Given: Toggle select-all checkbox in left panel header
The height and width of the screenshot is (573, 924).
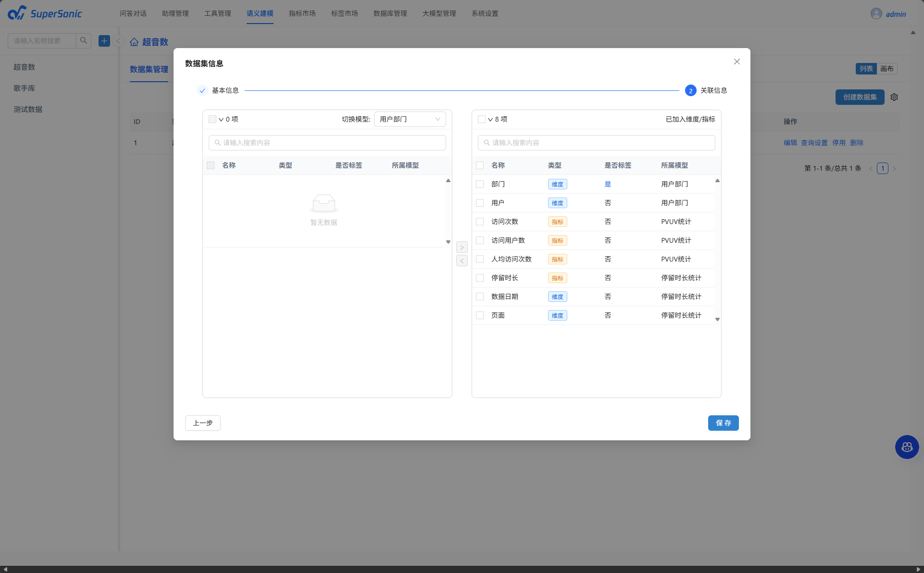Looking at the screenshot, I should (x=212, y=119).
